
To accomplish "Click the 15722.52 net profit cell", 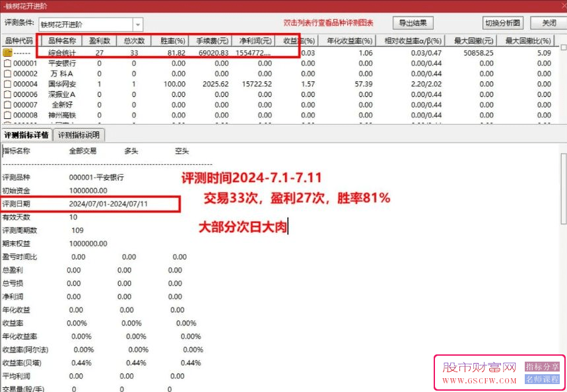I will [x=257, y=84].
